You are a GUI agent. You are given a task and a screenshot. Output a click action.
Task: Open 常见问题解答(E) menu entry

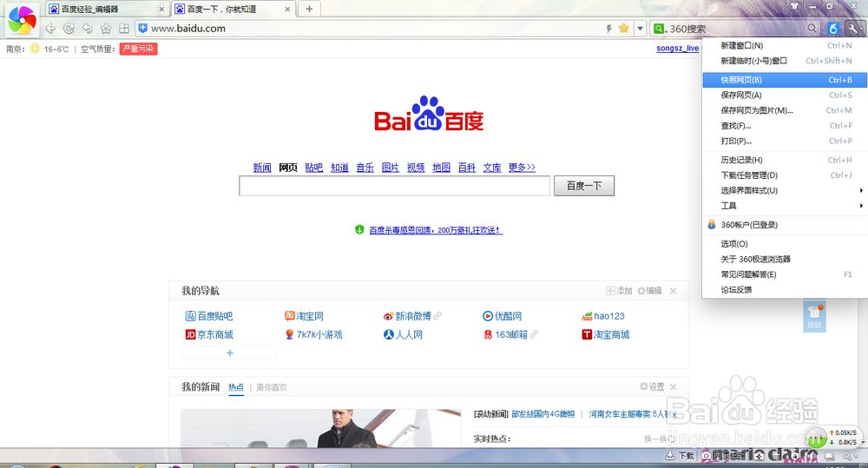click(x=785, y=274)
